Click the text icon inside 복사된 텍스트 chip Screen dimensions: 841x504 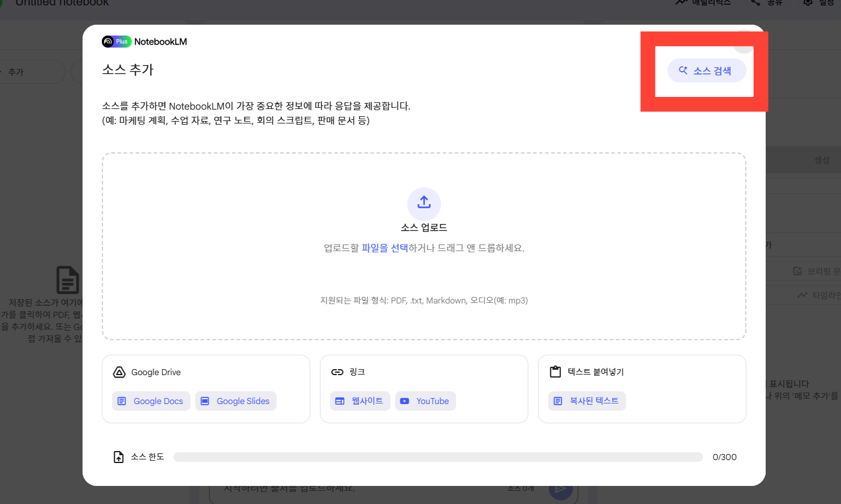click(558, 401)
